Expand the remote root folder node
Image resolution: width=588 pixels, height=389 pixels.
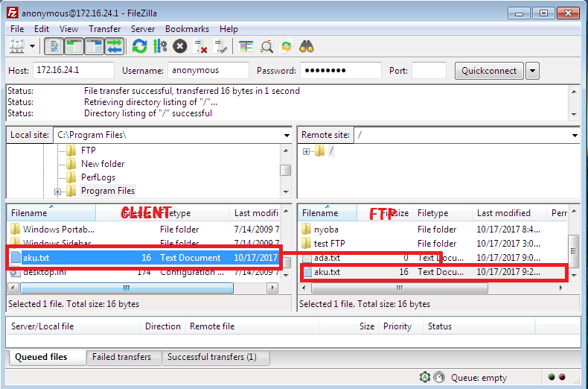[x=306, y=152]
